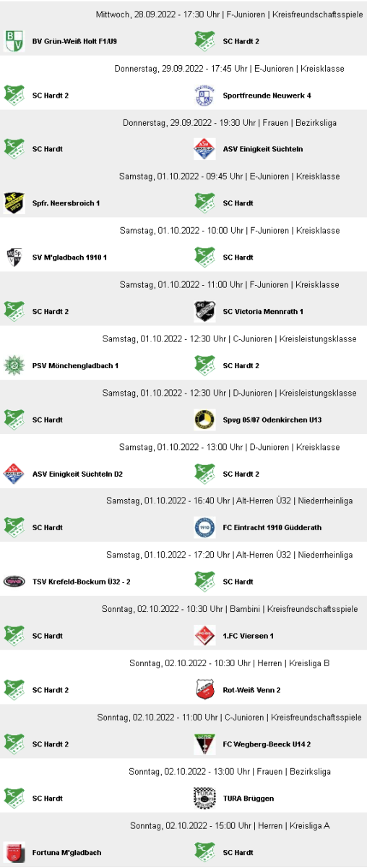The width and height of the screenshot is (367, 868).
Task: Click the FC Eintracht 1910 Güdderath crest
Action: point(205,528)
